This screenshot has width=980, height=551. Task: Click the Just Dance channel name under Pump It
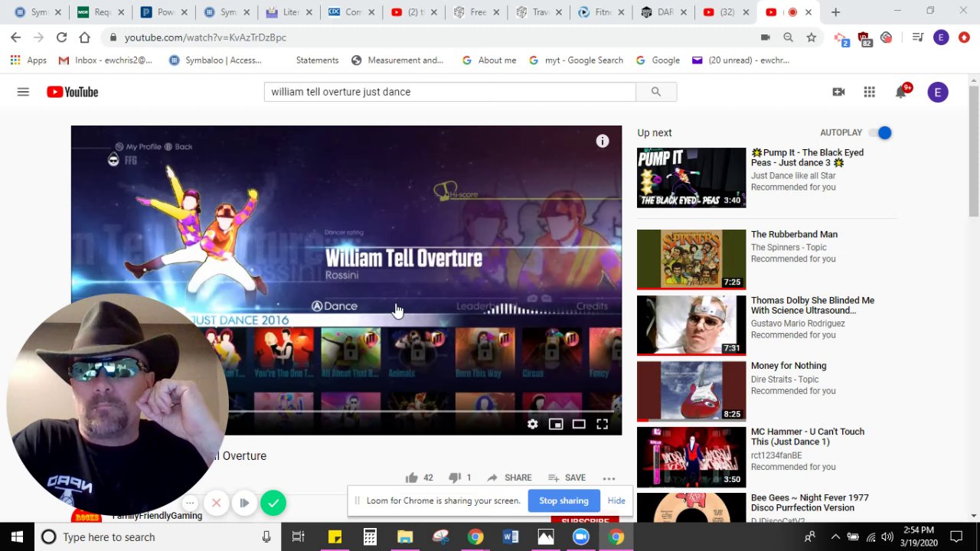(793, 176)
